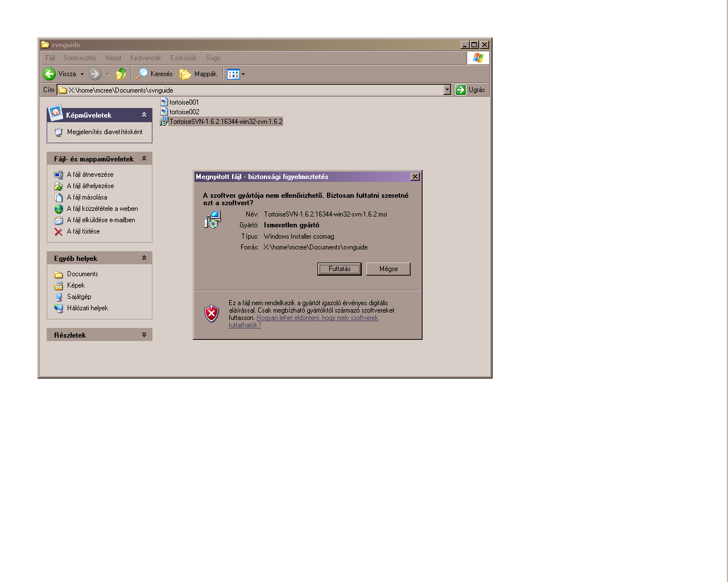The width and height of the screenshot is (728, 582).
Task: Close the security warning dialog
Action: click(x=415, y=177)
